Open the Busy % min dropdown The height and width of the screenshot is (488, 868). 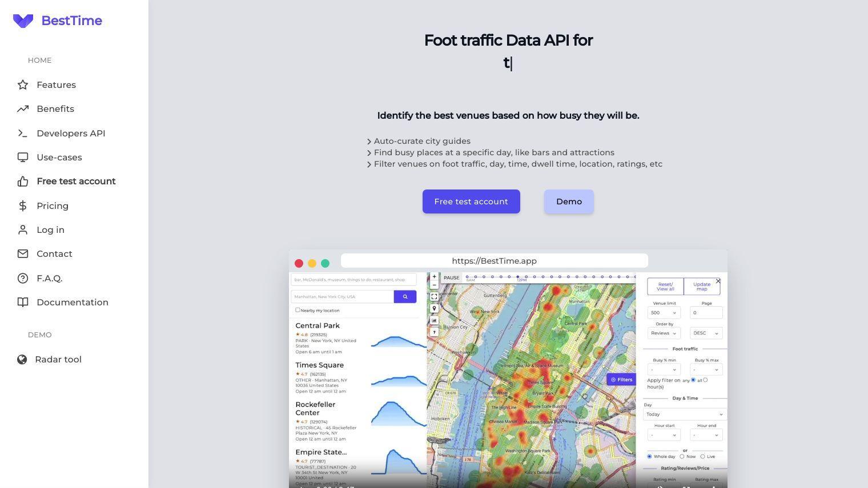click(664, 370)
